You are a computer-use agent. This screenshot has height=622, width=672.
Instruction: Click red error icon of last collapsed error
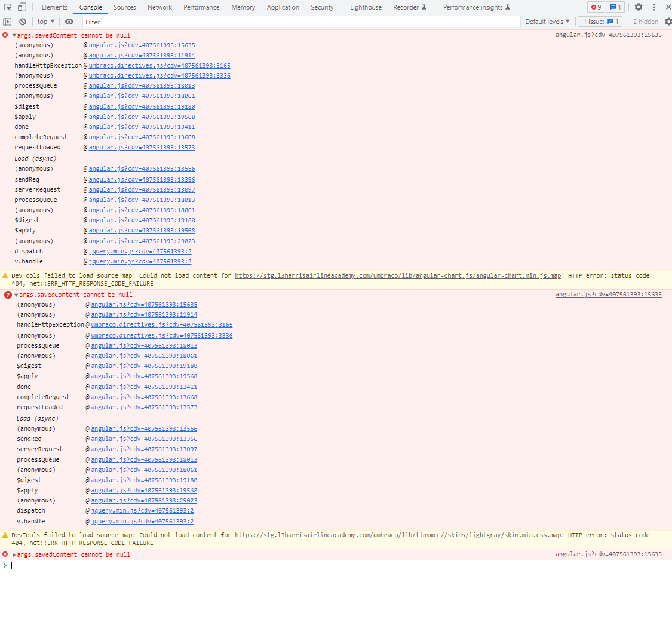pyautogui.click(x=5, y=554)
